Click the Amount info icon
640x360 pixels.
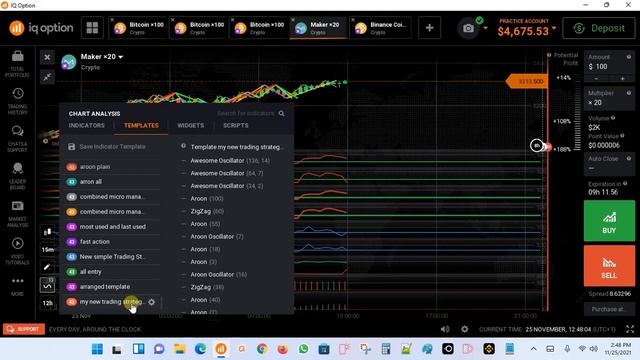(x=629, y=57)
